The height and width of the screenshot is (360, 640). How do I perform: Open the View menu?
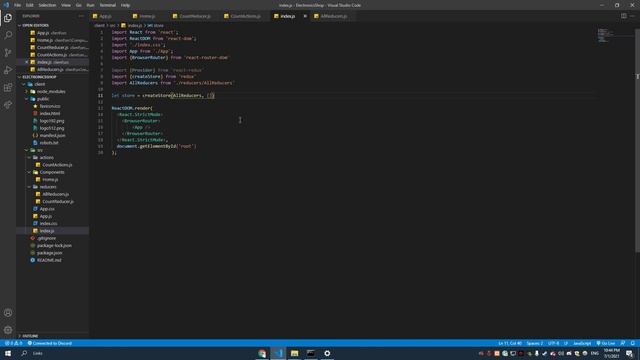pos(66,5)
